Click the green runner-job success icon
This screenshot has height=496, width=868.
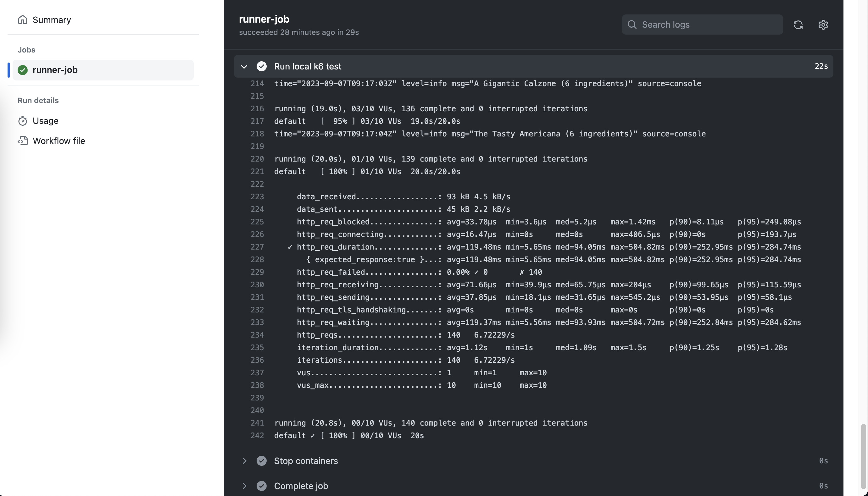pyautogui.click(x=23, y=70)
